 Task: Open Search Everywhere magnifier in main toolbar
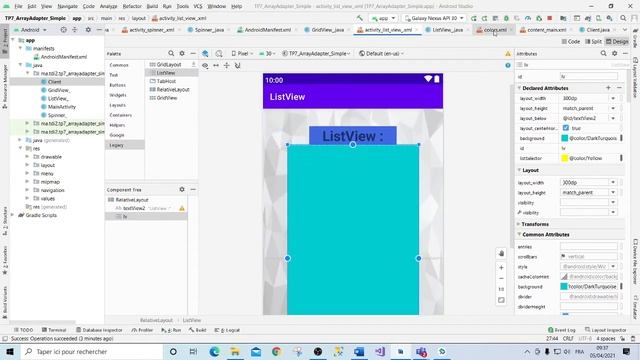coord(623,18)
